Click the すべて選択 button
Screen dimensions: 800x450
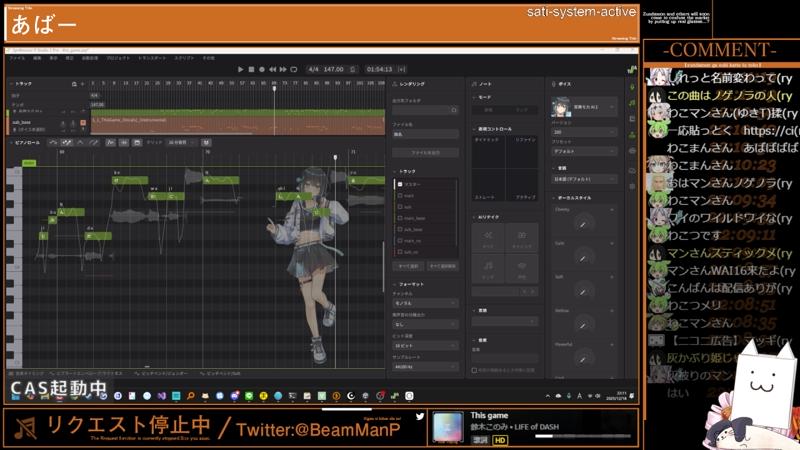point(408,266)
